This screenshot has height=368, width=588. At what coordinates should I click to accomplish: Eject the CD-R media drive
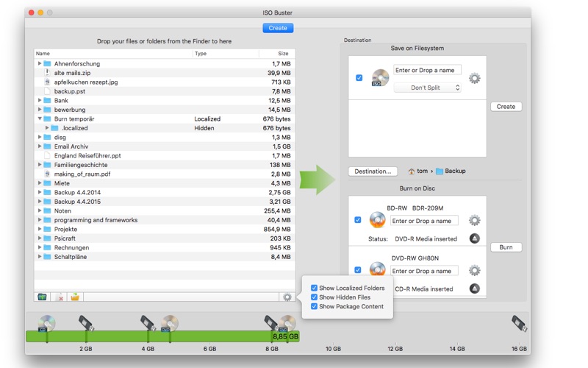coord(474,289)
